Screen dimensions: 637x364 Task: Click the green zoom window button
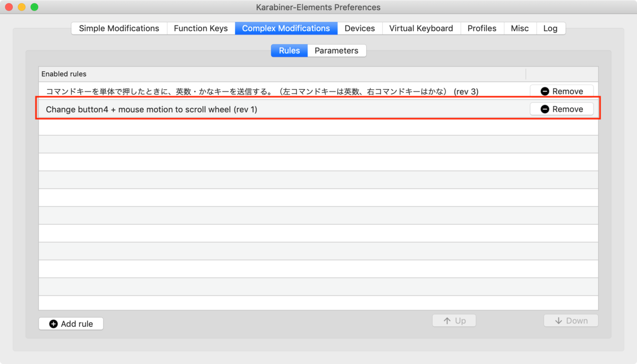pyautogui.click(x=34, y=7)
